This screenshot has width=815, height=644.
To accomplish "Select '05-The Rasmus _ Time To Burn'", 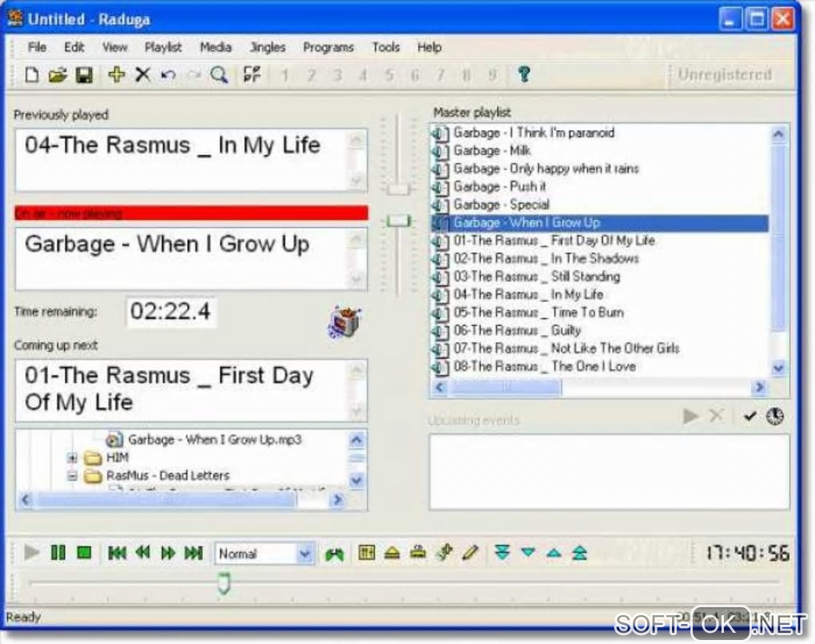I will click(539, 312).
